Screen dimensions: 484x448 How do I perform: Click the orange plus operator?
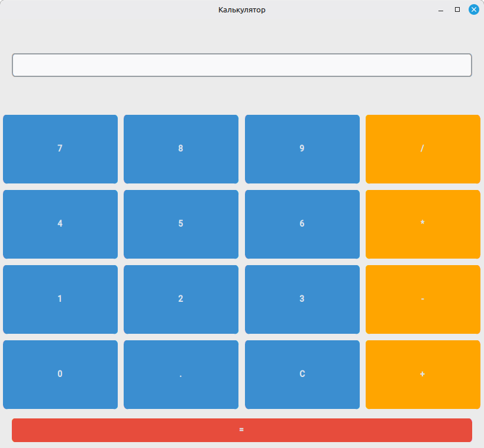423,375
